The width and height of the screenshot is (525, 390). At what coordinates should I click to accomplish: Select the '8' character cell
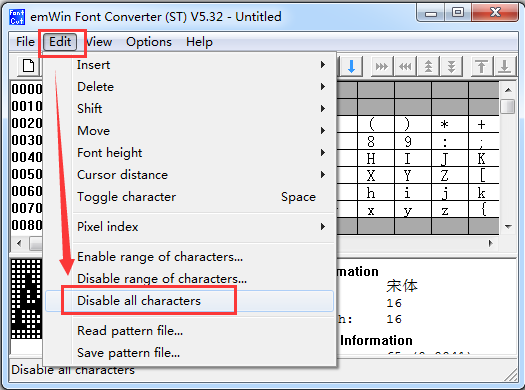coord(376,142)
